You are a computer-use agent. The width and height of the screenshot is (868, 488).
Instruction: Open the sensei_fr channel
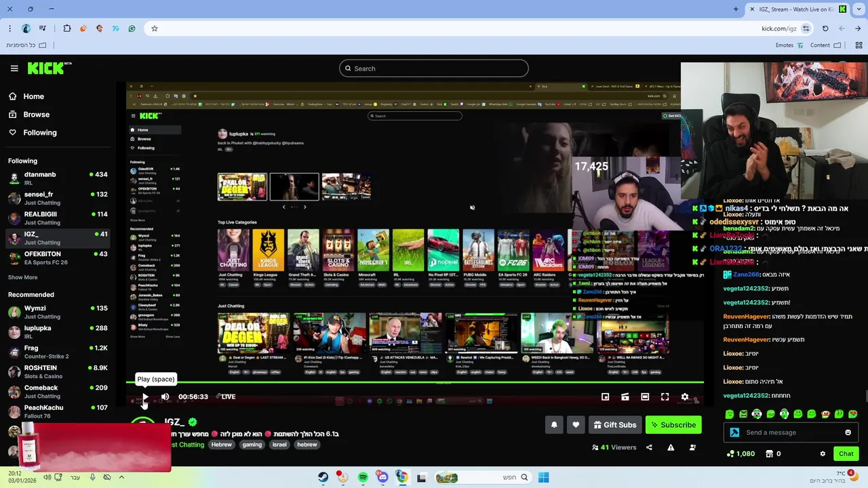(58, 198)
